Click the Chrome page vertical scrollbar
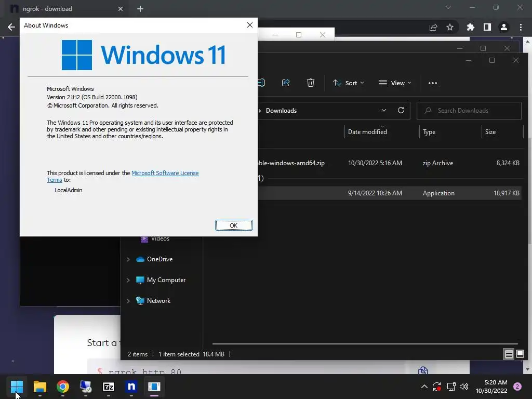The height and width of the screenshot is (399, 532). tap(528, 205)
